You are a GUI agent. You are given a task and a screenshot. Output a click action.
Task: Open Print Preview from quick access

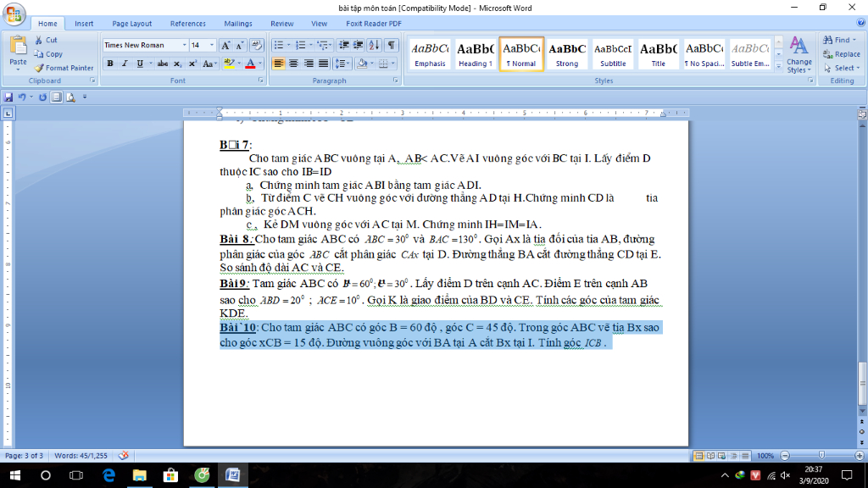[71, 97]
